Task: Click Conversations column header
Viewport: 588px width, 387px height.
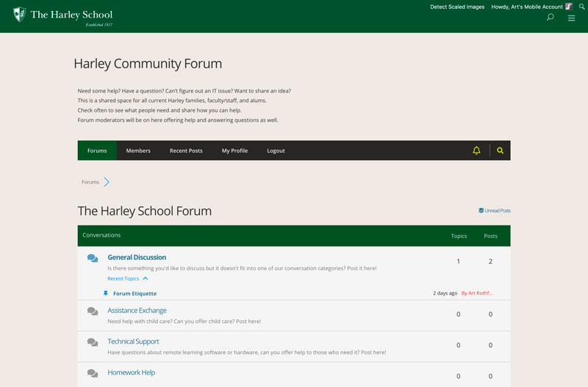Action: [101, 235]
